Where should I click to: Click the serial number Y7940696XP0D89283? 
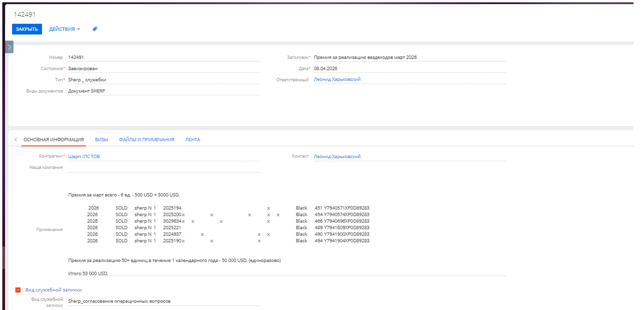[x=347, y=221]
